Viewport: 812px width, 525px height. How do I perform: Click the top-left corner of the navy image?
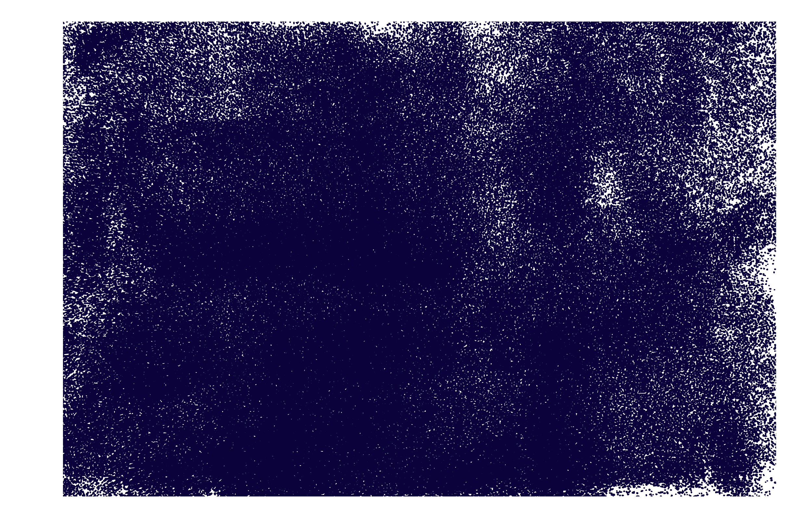click(x=62, y=21)
